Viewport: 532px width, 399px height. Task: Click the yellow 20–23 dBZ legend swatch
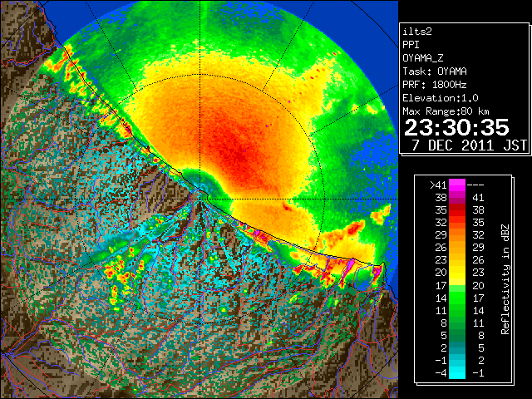click(457, 273)
